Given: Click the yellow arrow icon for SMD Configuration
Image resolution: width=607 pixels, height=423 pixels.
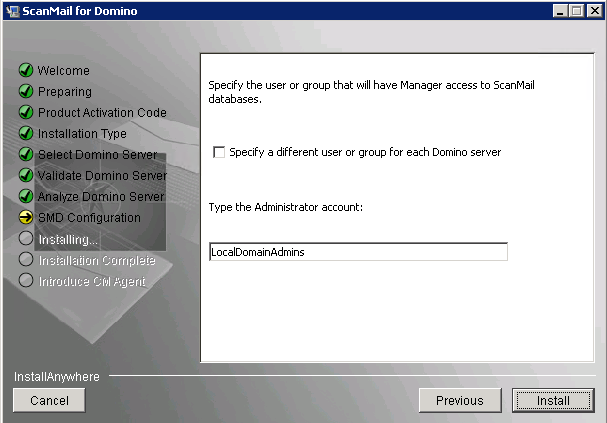Looking at the screenshot, I should click(x=27, y=218).
